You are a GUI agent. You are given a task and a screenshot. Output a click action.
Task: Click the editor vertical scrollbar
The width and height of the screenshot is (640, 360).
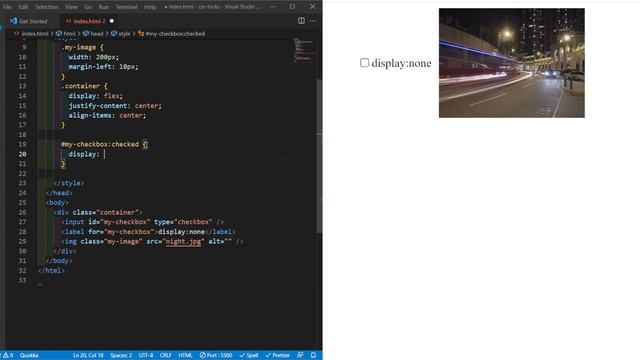pos(320,155)
